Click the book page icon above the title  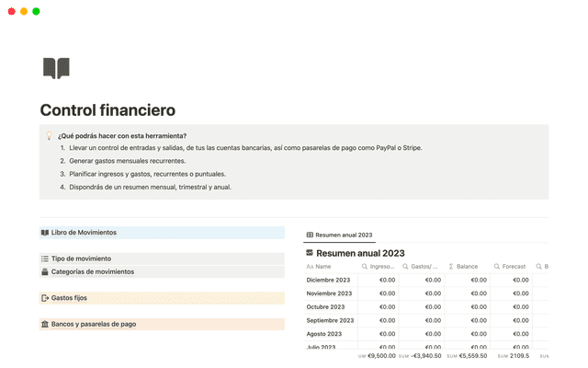(56, 68)
